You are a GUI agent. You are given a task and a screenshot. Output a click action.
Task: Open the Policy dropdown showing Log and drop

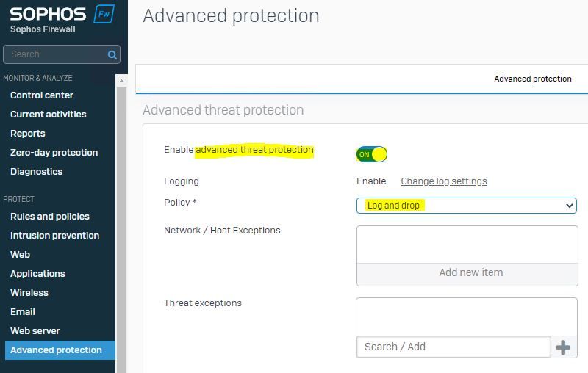pos(467,206)
